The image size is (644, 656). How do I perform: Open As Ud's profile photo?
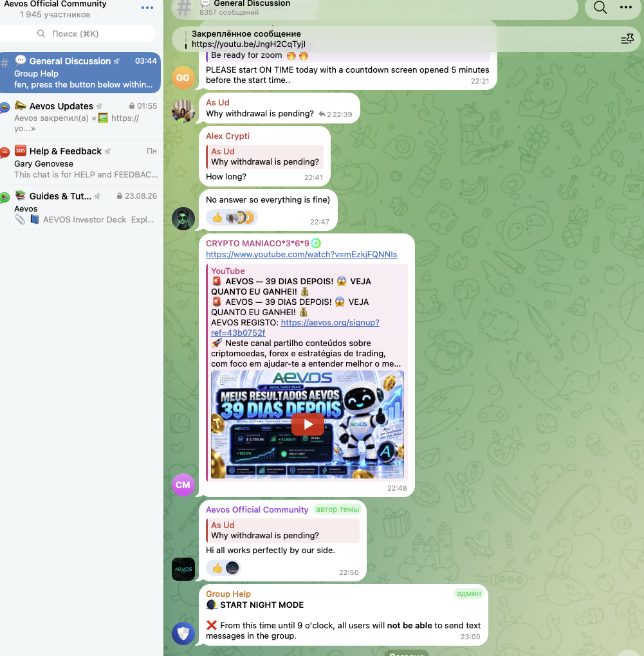click(183, 111)
